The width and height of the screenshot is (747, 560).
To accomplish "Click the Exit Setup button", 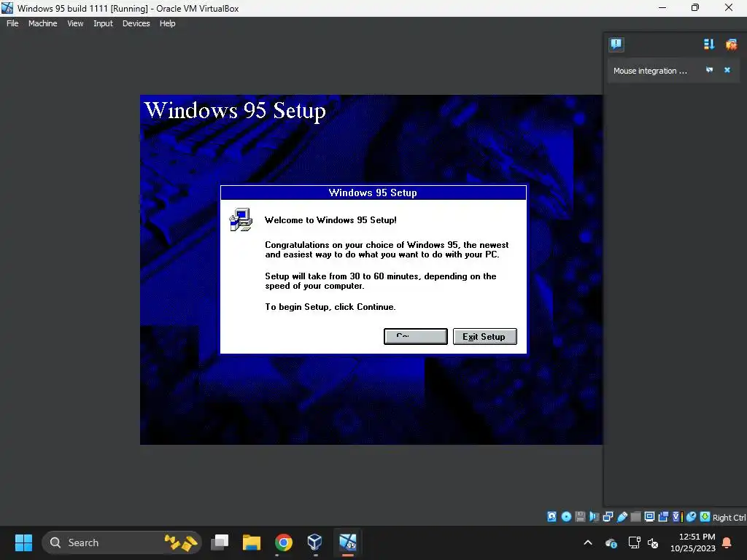I will pos(484,336).
